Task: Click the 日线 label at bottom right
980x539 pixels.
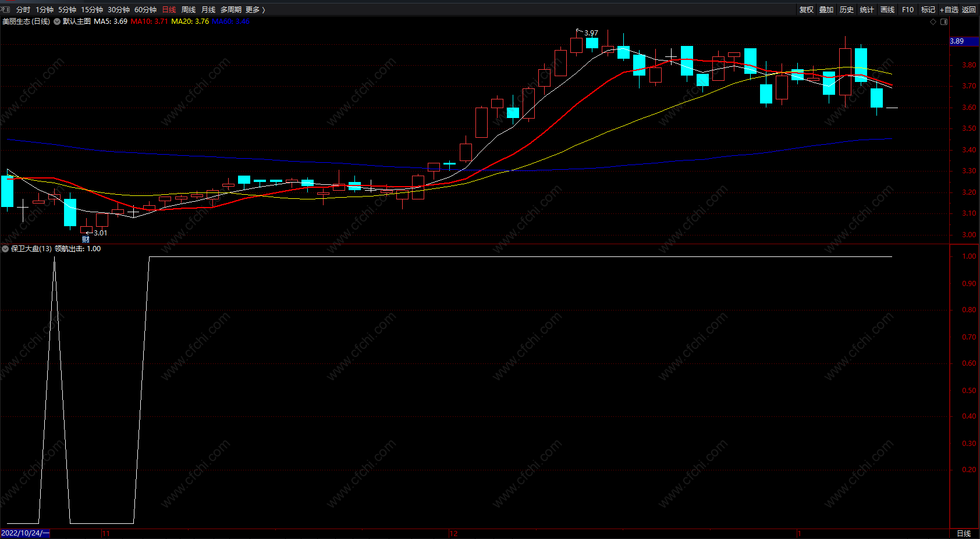Action: pyautogui.click(x=964, y=533)
